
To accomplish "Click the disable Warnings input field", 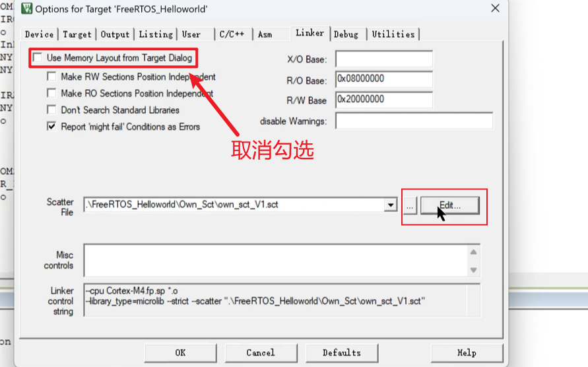I will [x=414, y=121].
